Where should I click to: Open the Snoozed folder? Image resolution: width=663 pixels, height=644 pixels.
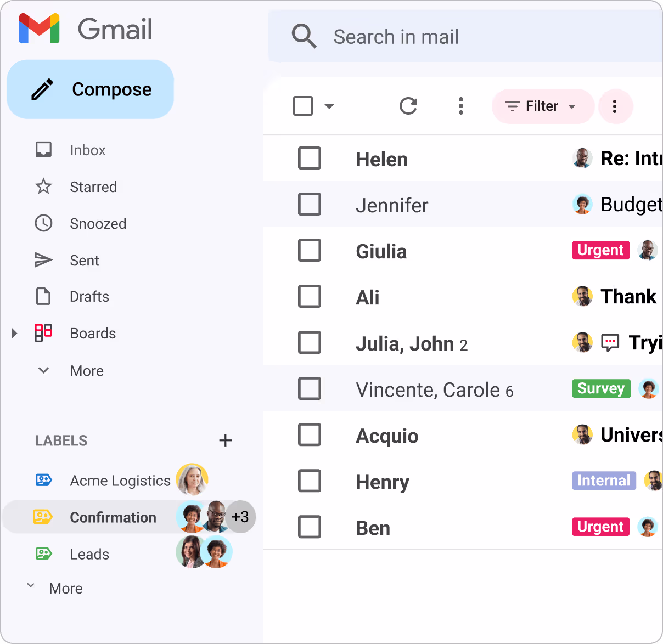[x=98, y=224]
